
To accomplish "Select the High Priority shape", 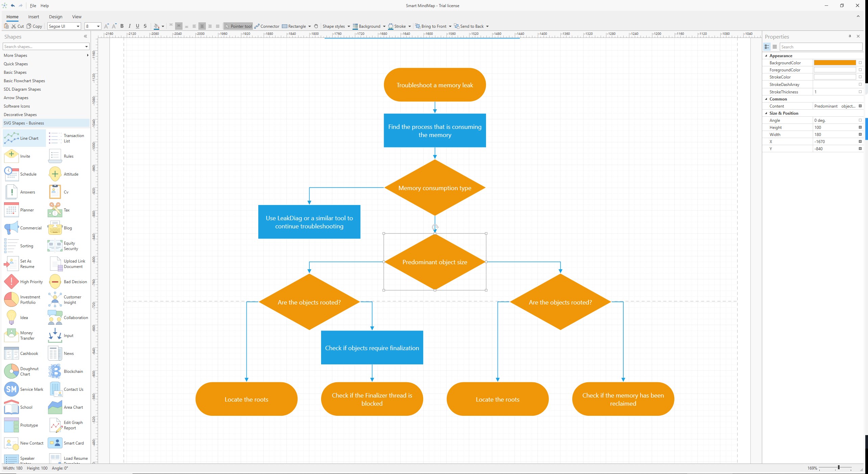I will tap(23, 281).
